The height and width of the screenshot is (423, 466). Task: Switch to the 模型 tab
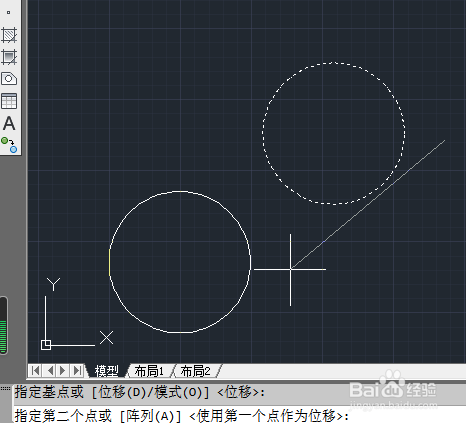[x=107, y=371]
